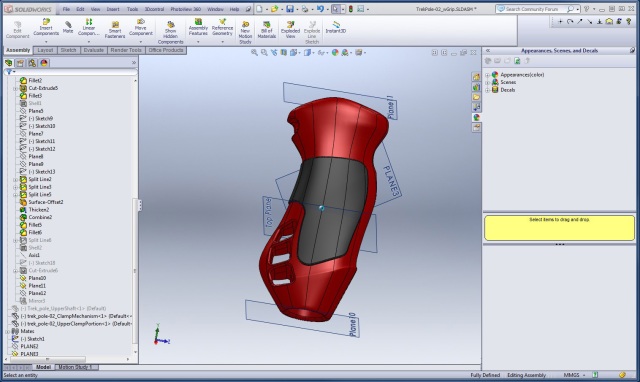Viewport: 640px width, 382px height.
Task: Switch to the Sketch tab
Action: click(x=68, y=50)
